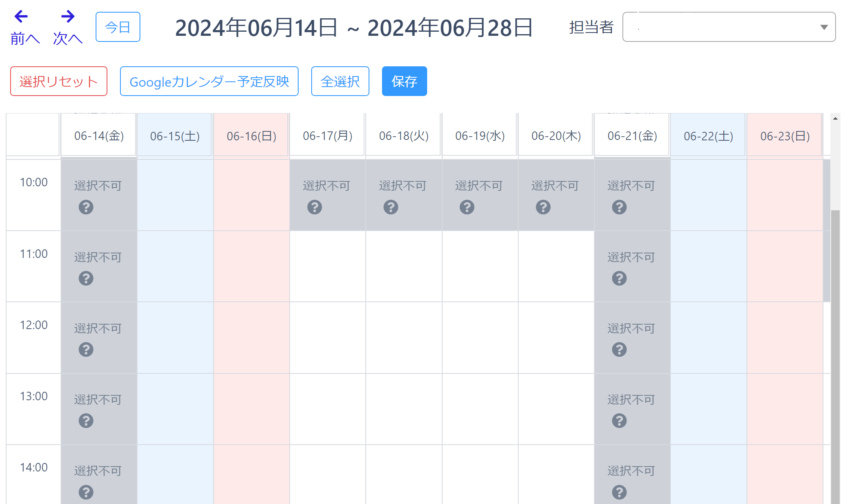847x504 pixels.
Task: Click help icon in 06-14 10:00 cell
Action: tap(86, 207)
